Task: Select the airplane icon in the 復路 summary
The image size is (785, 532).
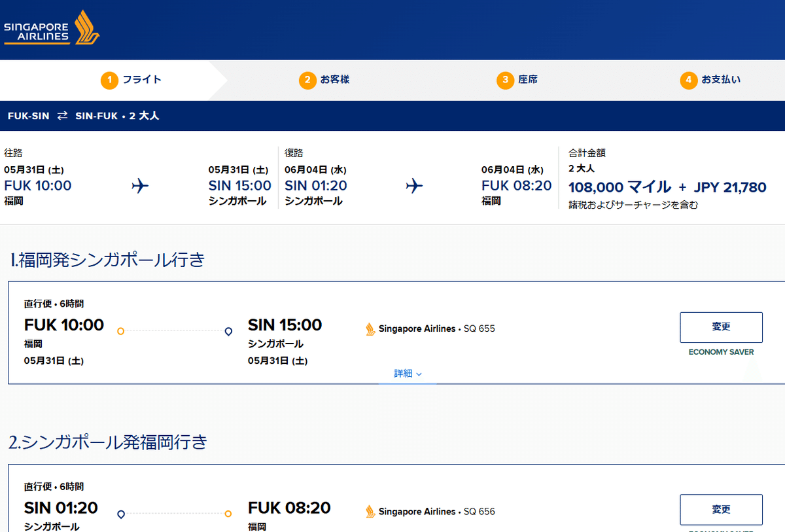Action: (414, 186)
